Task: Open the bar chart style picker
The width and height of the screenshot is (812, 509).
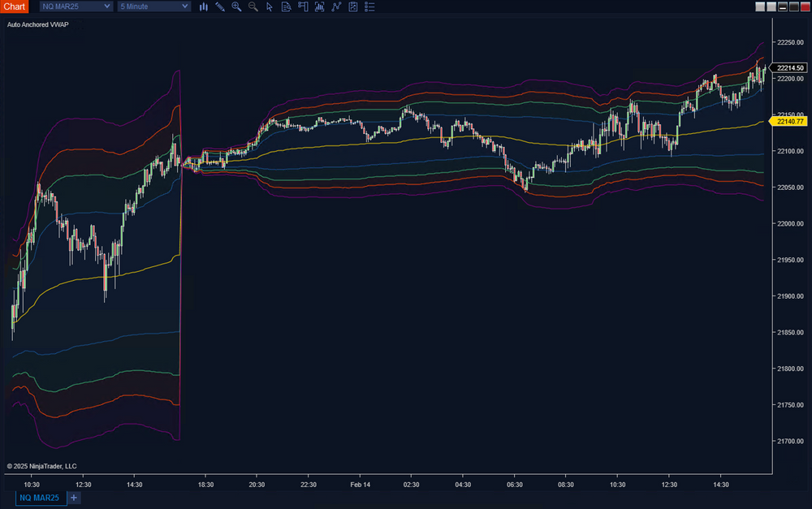Action: pos(204,6)
